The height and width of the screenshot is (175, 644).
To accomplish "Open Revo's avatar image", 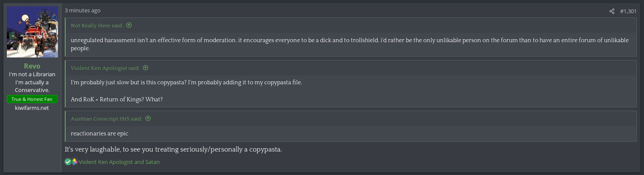I will tap(32, 32).
